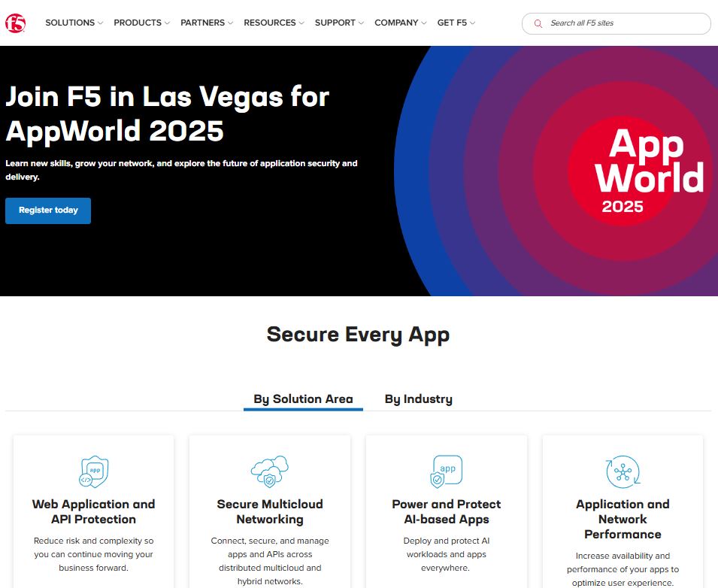Open Power and Protect AI-based Apps heading

click(447, 511)
